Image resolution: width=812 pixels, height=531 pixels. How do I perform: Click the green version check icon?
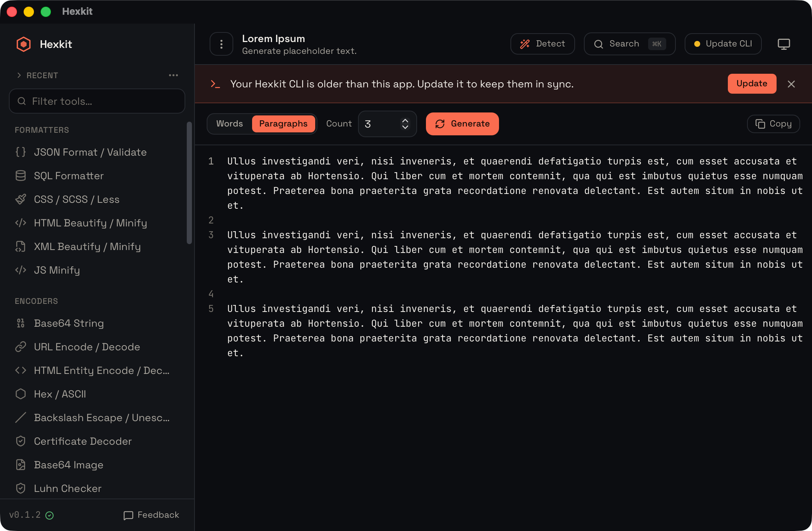49,516
